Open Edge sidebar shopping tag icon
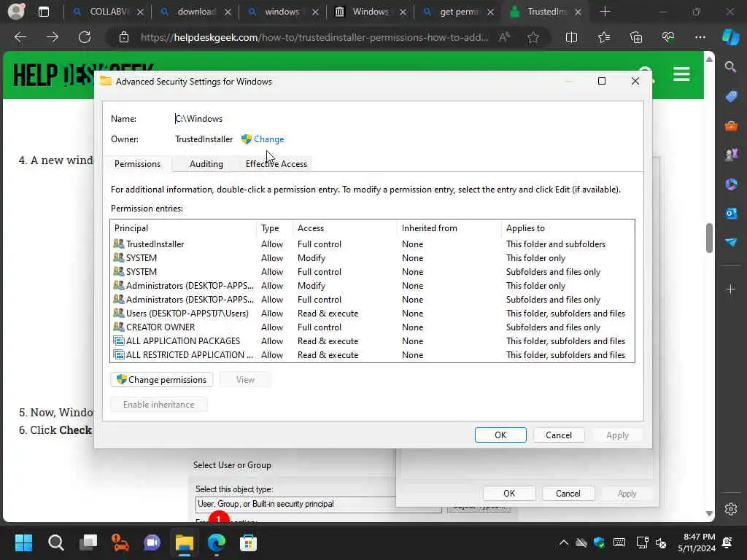The image size is (747, 560). tap(731, 97)
